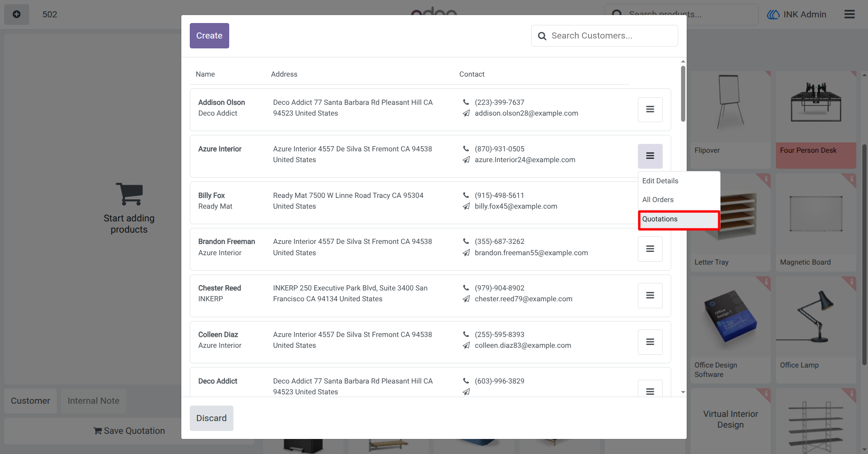
Task: Open the hamburger menu for Chester Reed
Action: [650, 296]
